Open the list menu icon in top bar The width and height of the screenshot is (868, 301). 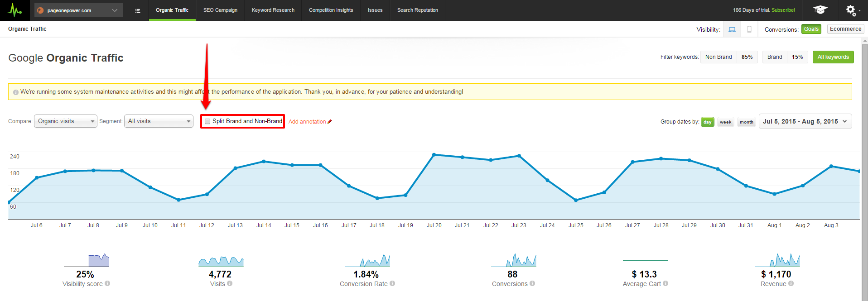[x=138, y=10]
